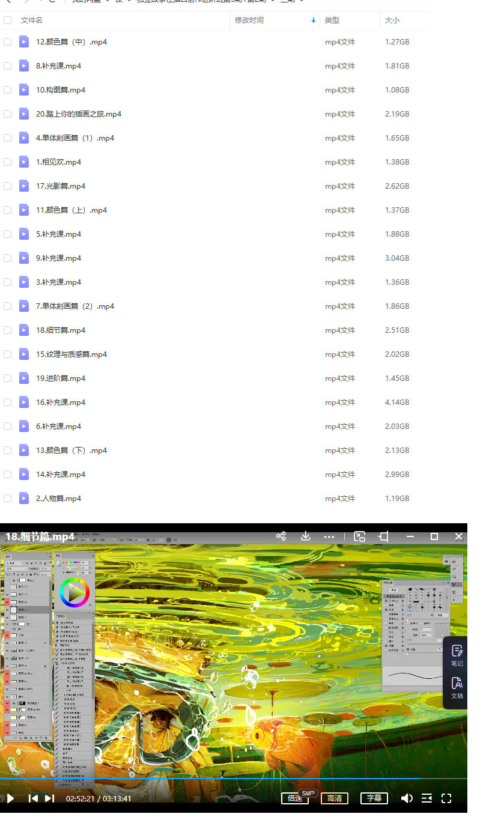Open file 6.补充课.mp4
This screenshot has height=817, width=504.
click(58, 427)
